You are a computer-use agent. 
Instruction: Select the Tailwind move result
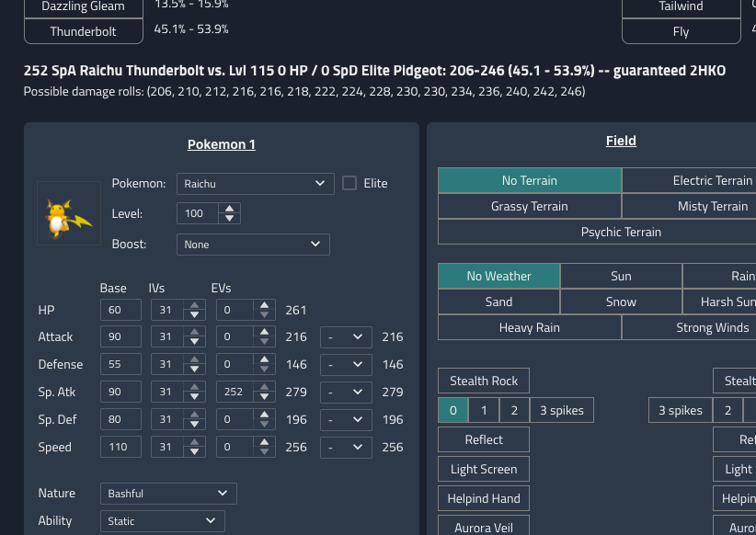point(682,7)
